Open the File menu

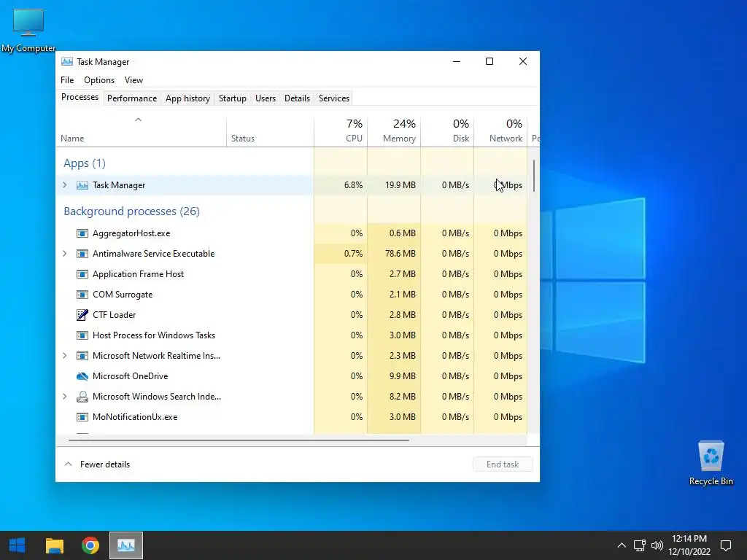tap(67, 80)
